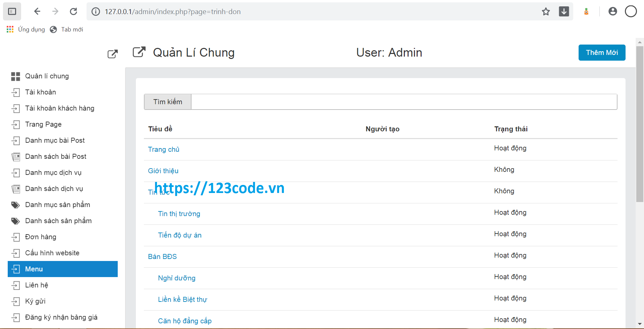
Task: Click the download icon in the browser toolbar
Action: (564, 11)
